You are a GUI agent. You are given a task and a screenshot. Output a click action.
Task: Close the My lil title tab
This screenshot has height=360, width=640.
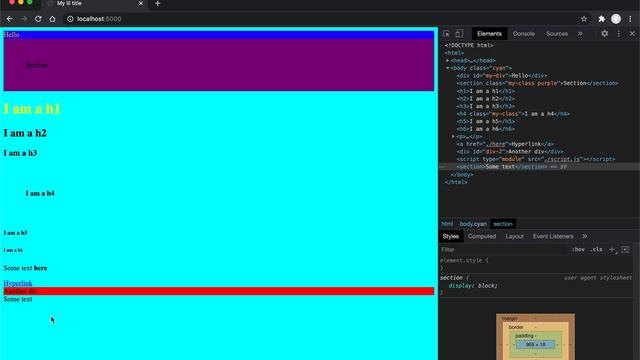click(141, 3)
